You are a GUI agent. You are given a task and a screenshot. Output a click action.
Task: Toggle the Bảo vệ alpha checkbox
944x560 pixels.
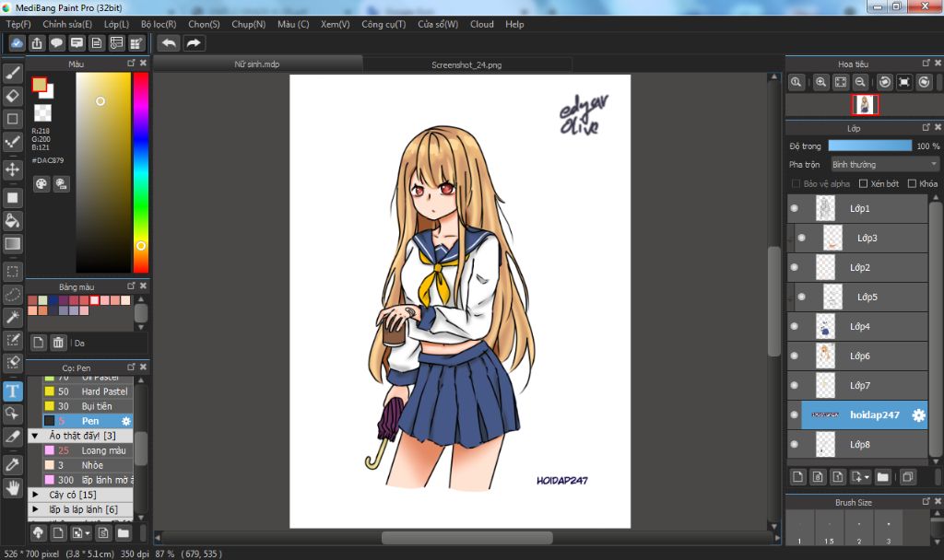tap(796, 183)
